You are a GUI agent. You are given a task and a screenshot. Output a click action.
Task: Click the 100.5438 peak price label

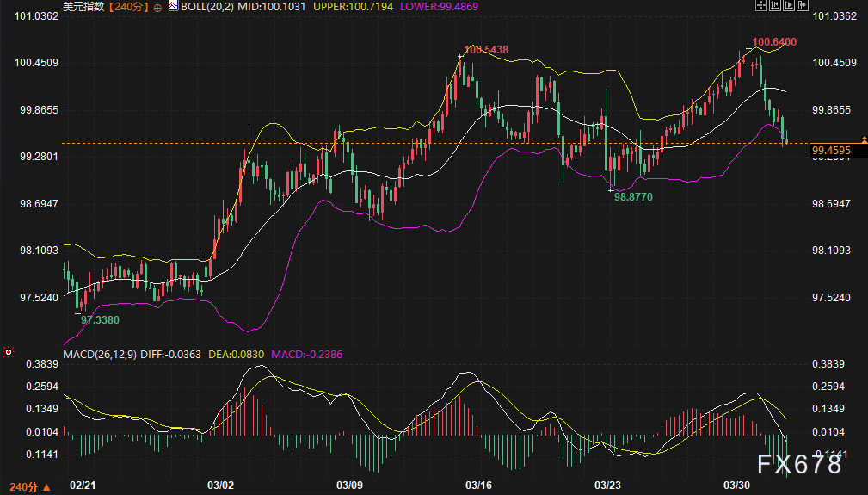(x=486, y=50)
